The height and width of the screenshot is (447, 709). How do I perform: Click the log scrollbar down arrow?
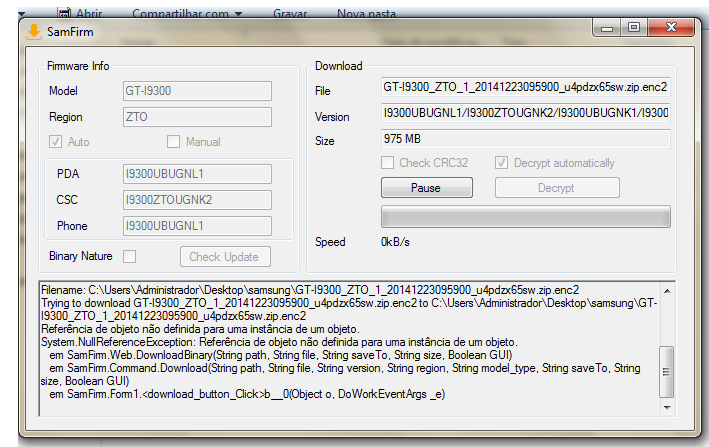667,408
